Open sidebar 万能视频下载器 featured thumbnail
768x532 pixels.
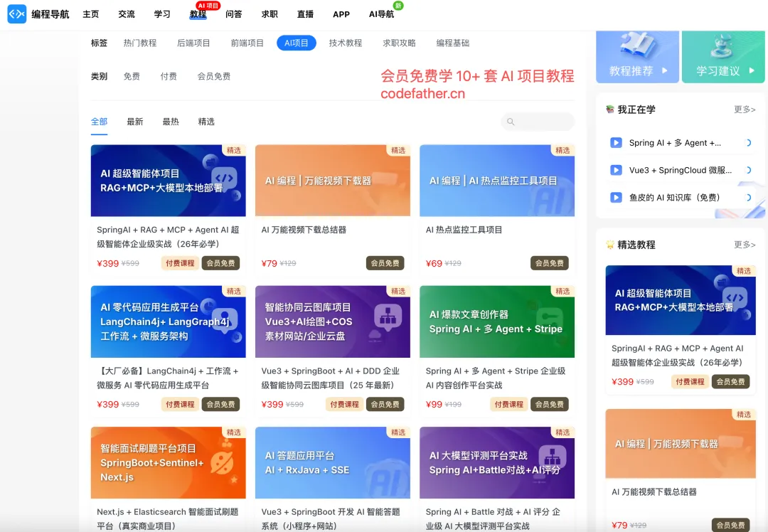tap(681, 443)
